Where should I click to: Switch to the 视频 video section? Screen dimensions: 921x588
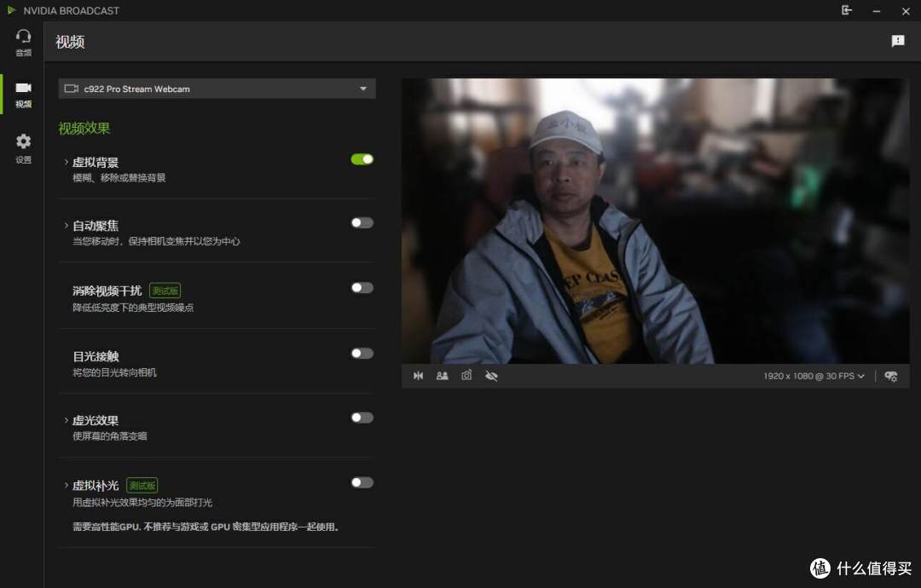(x=23, y=94)
